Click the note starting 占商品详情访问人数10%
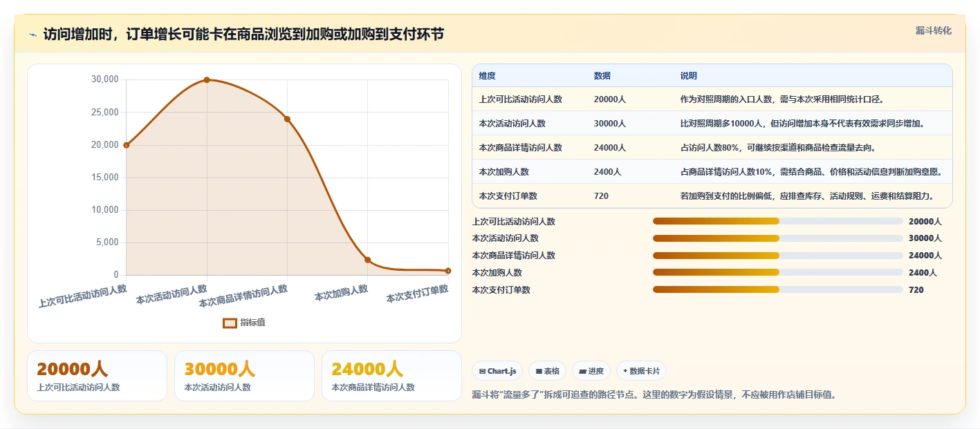Screen dimensions: 980x429 [811, 172]
